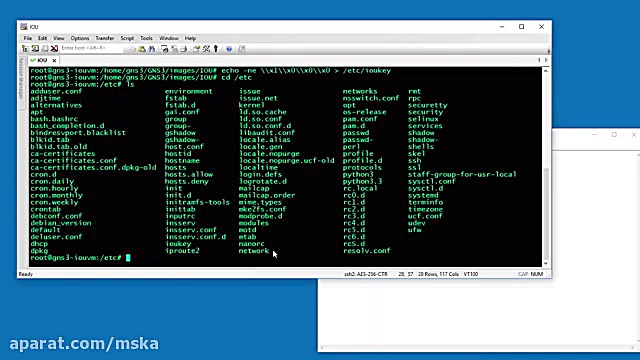Viewport: 640px width, 360px height.
Task: Click the Print Screen toolbar icon
Action: click(164, 49)
